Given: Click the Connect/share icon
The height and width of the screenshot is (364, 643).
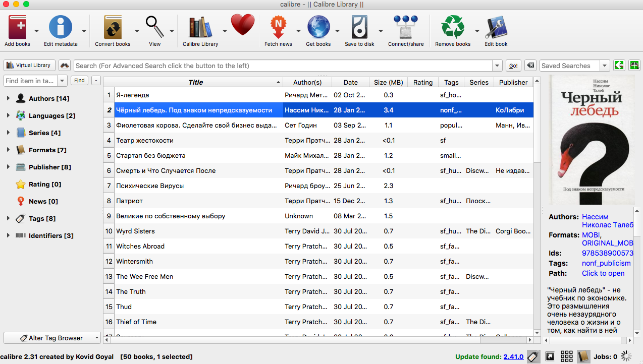Looking at the screenshot, I should click(x=406, y=27).
